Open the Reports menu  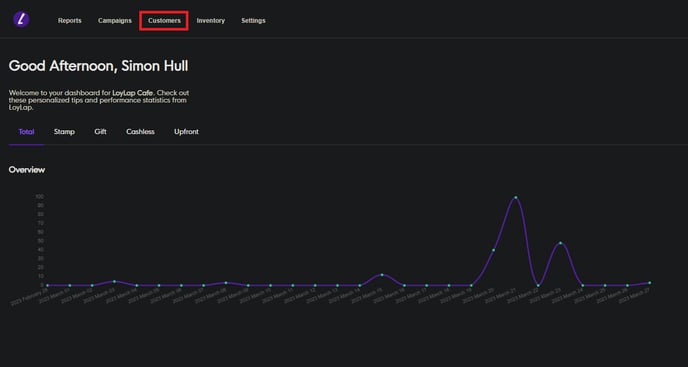pos(70,21)
